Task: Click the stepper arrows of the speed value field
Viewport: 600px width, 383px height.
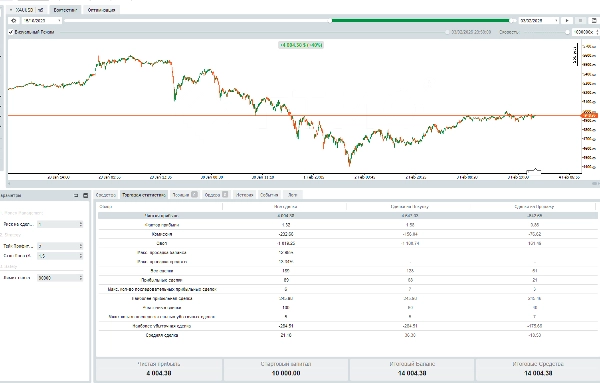Action: click(598, 33)
